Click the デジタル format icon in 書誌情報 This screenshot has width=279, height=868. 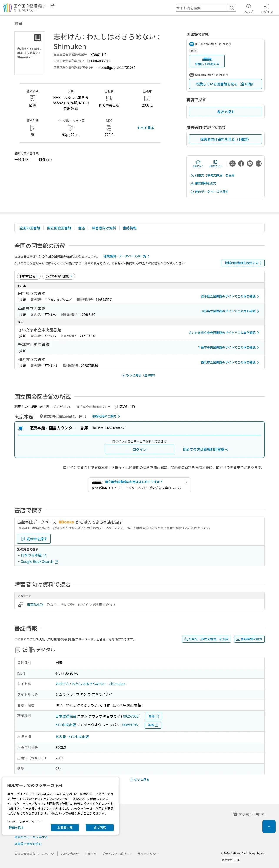(x=32, y=650)
